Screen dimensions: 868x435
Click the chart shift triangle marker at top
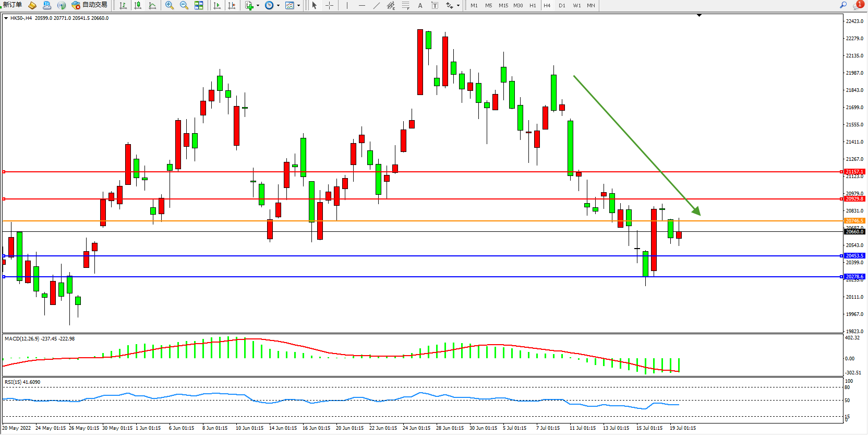pos(699,15)
